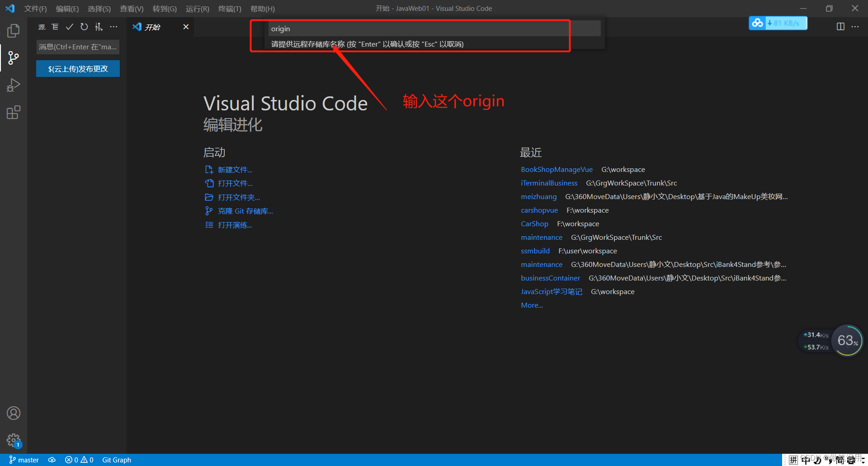
Task: Open the Source Control view icon
Action: click(14, 58)
